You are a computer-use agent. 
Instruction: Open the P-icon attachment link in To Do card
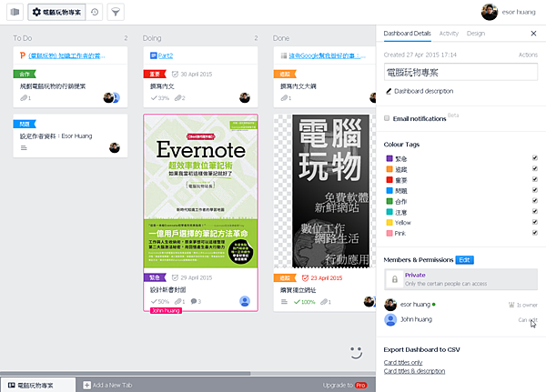[66, 55]
